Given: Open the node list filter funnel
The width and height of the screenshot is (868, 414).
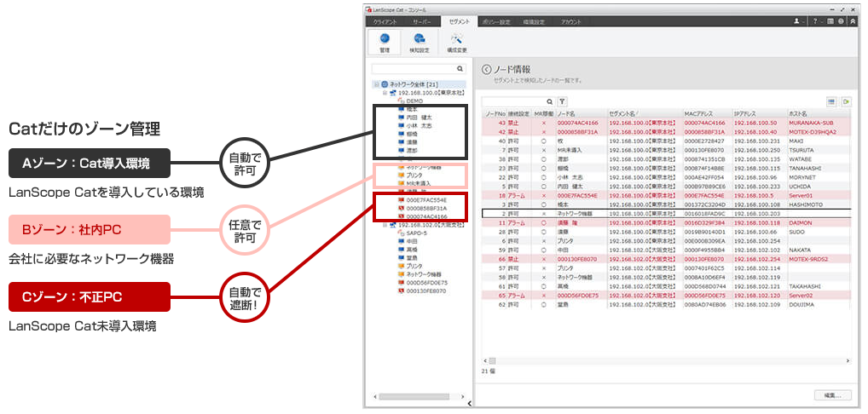Looking at the screenshot, I should (561, 101).
